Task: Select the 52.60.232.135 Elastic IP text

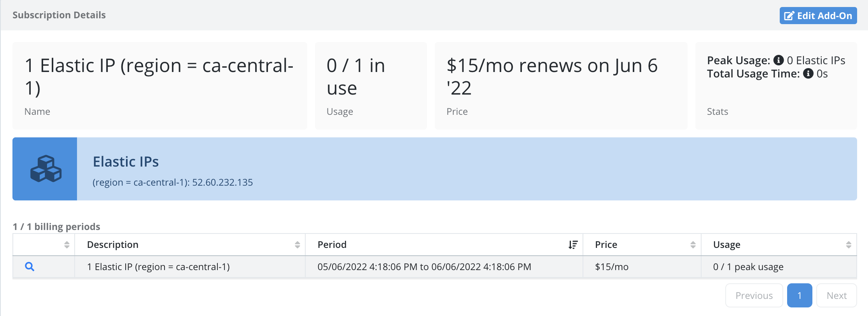Action: [x=222, y=182]
